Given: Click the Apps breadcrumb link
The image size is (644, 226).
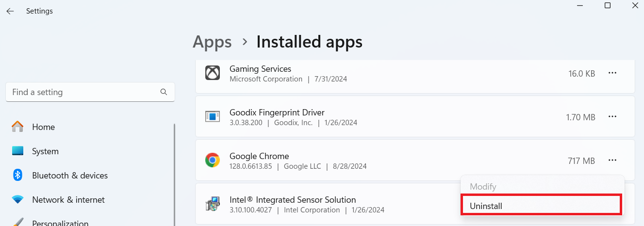Looking at the screenshot, I should pos(212,42).
